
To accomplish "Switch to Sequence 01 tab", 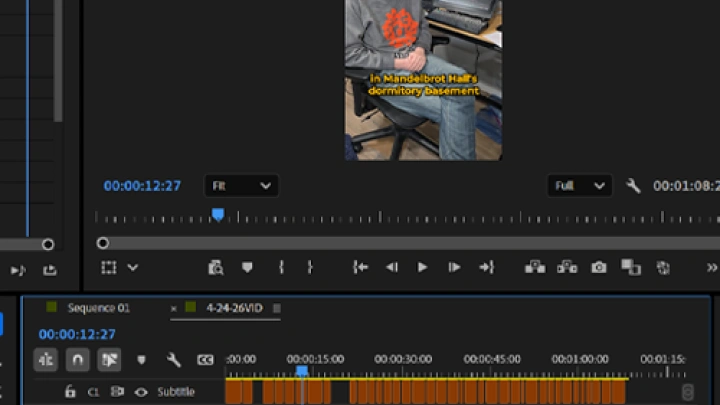I will [x=99, y=308].
